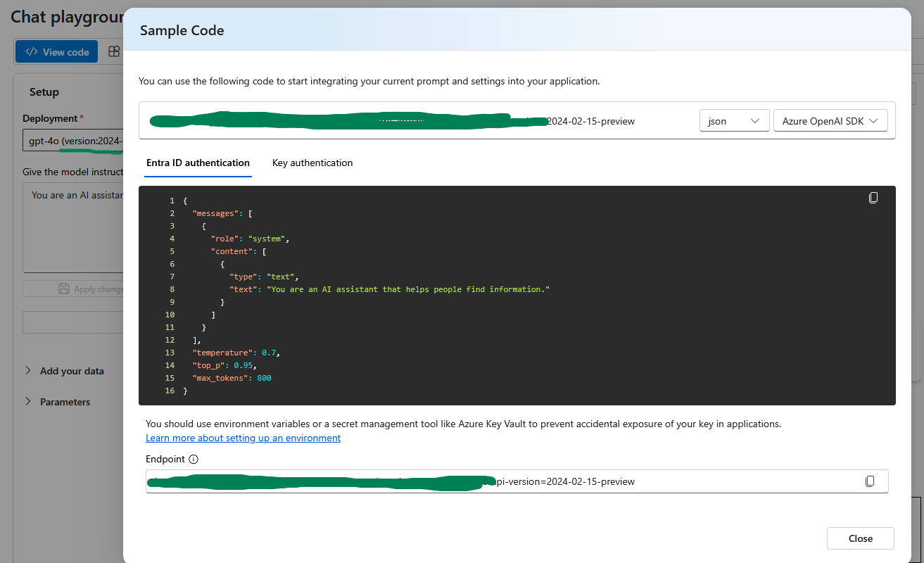
Task: Click the View code button
Action: tap(57, 51)
